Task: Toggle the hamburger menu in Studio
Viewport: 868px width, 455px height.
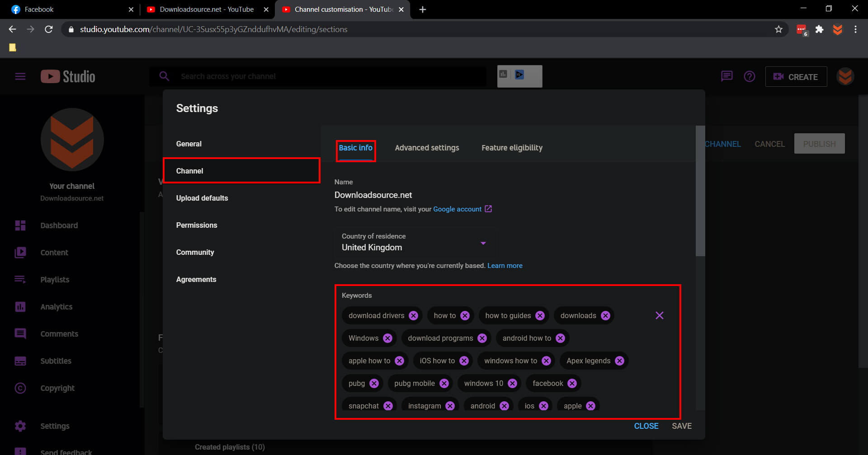Action: point(20,76)
